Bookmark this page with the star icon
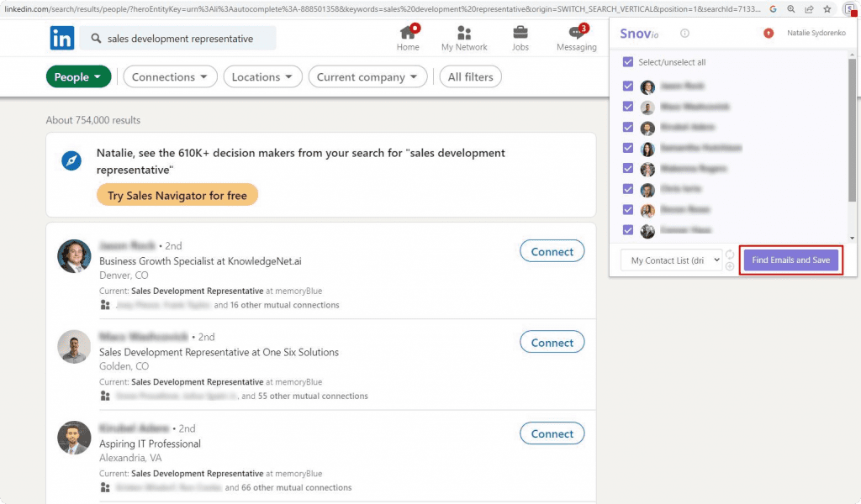 click(x=827, y=8)
